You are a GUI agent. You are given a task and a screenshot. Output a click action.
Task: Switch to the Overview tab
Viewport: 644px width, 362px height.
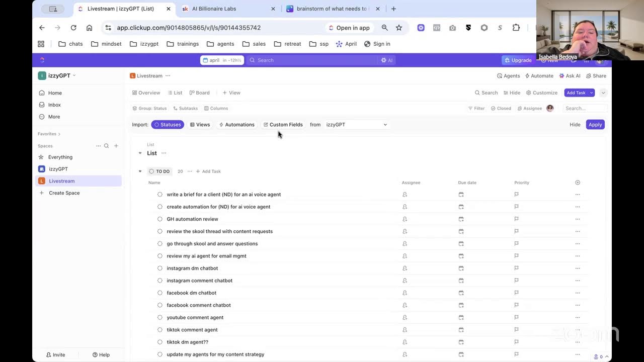146,93
